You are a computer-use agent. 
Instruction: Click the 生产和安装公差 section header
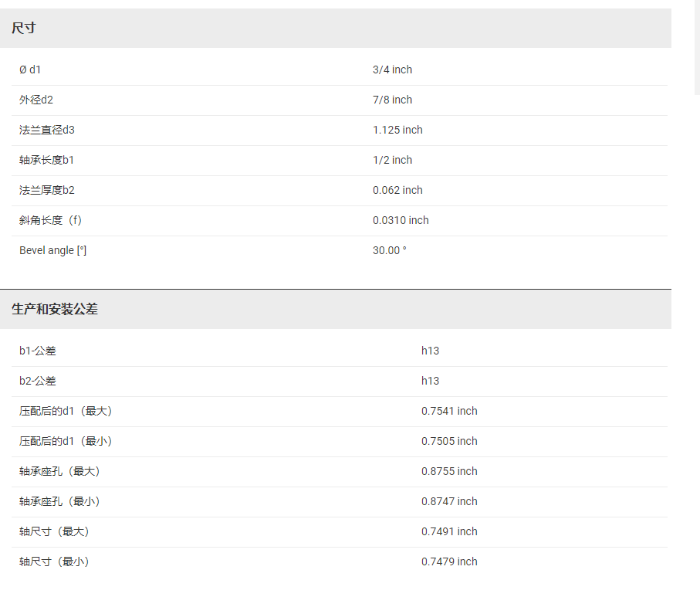[54, 310]
